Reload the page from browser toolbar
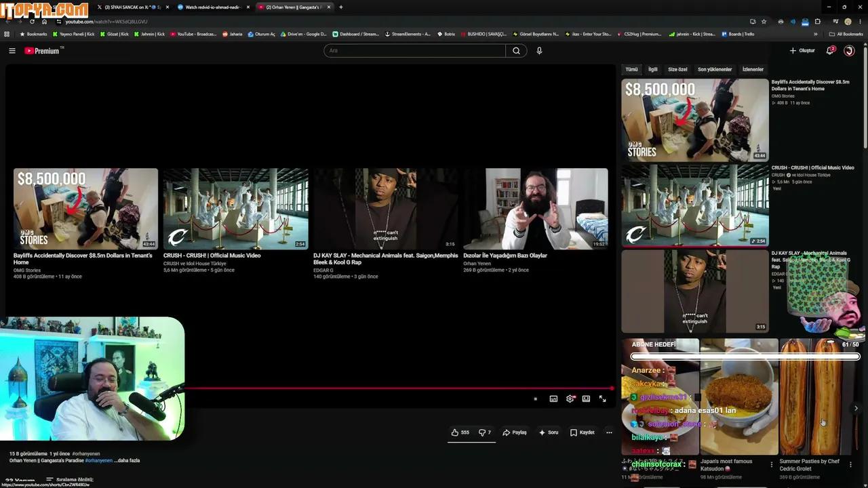This screenshot has height=488, width=868. 32,22
